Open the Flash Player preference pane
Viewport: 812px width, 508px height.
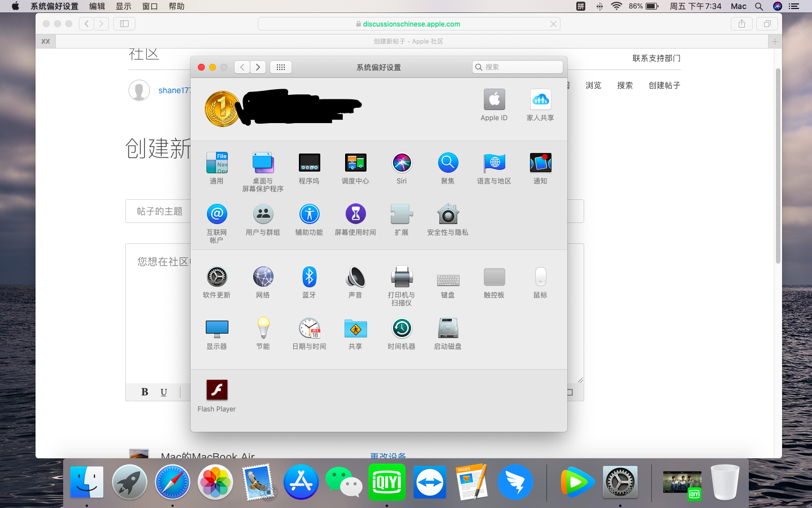tap(217, 391)
